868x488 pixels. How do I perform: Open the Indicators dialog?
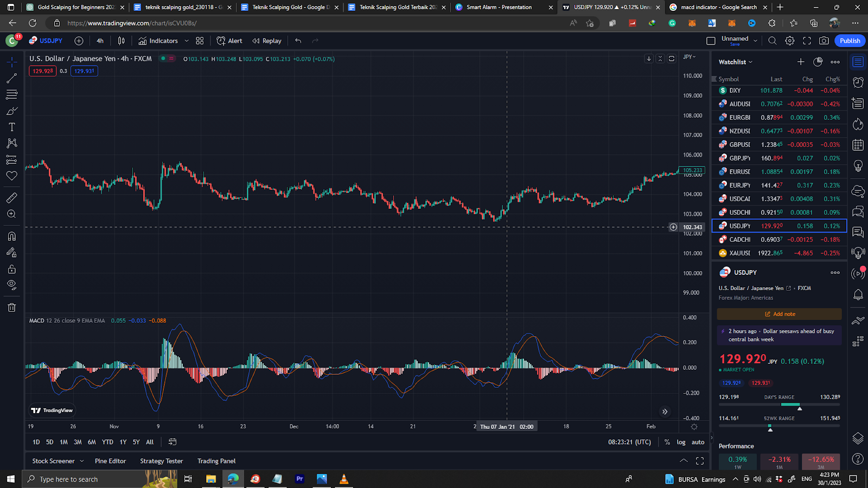pyautogui.click(x=158, y=41)
